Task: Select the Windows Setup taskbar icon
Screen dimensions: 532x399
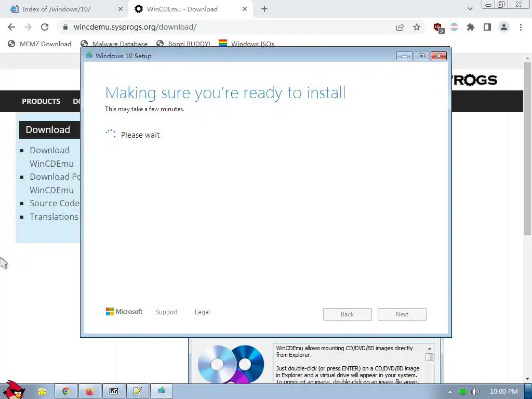Action: click(162, 392)
